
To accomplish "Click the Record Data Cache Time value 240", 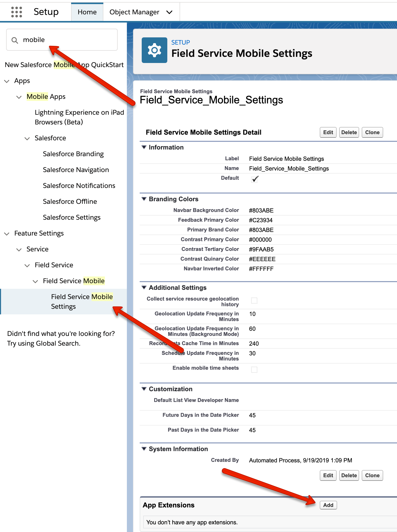I will click(x=254, y=344).
